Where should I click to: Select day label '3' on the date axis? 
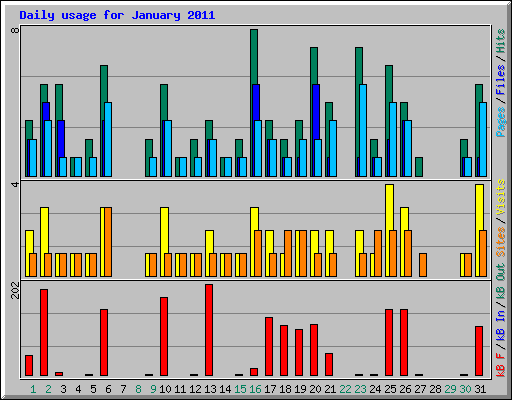pos(63,389)
